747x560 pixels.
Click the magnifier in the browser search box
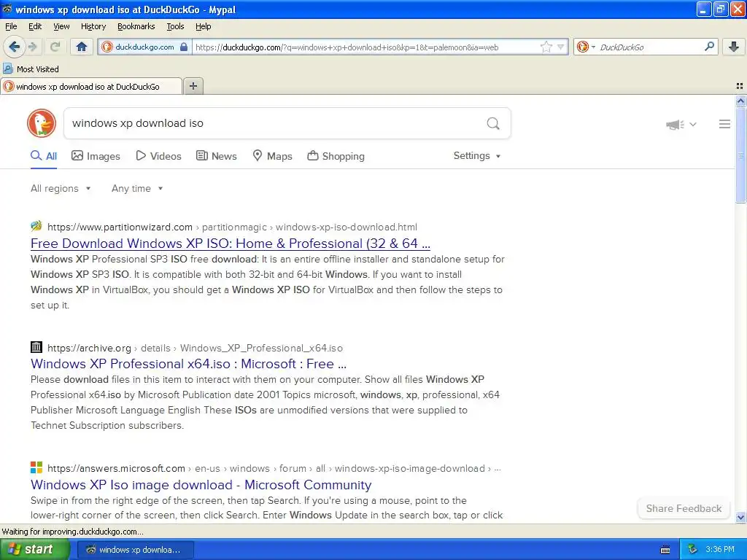tap(709, 47)
